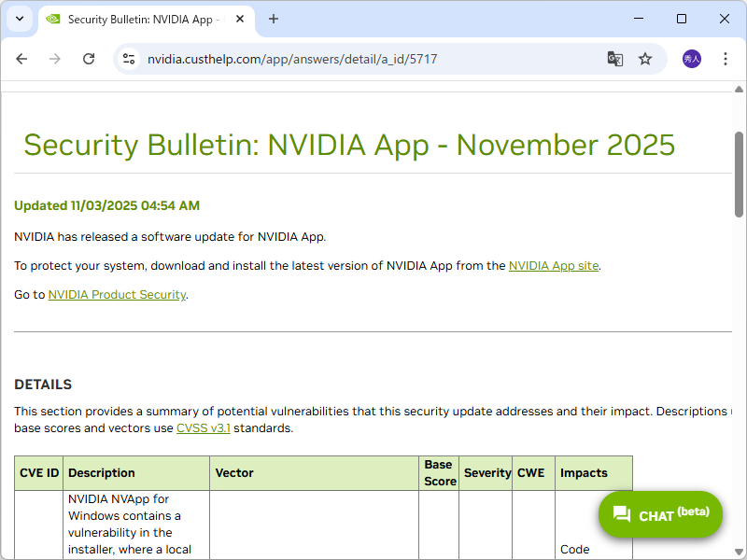Reload the current page
The image size is (747, 560).
pos(89,59)
